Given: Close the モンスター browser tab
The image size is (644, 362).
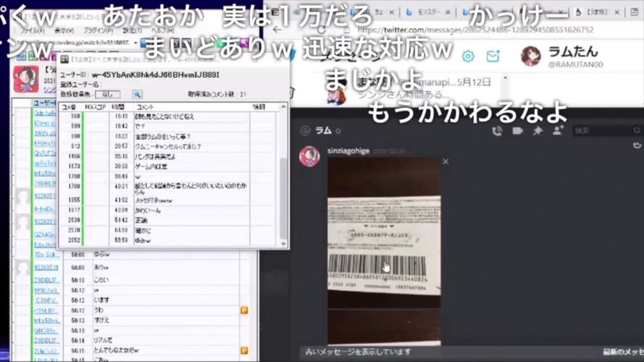Looking at the screenshot, I should pos(447,13).
